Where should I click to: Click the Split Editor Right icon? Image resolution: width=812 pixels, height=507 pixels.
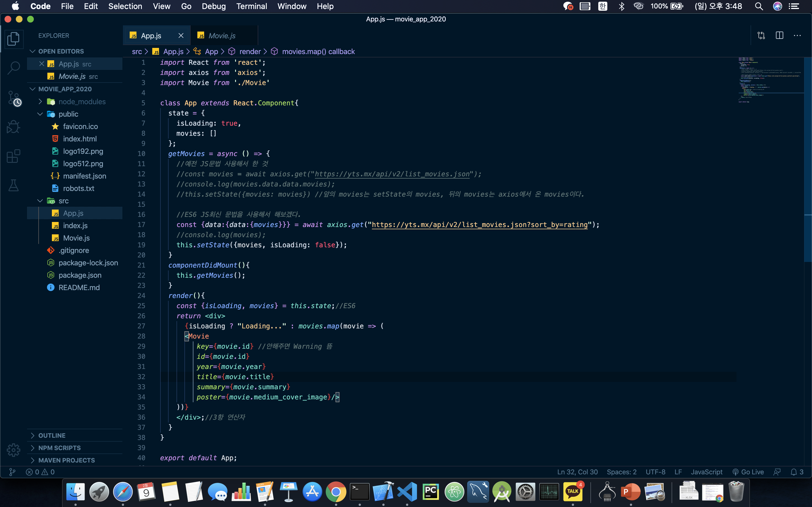[779, 35]
